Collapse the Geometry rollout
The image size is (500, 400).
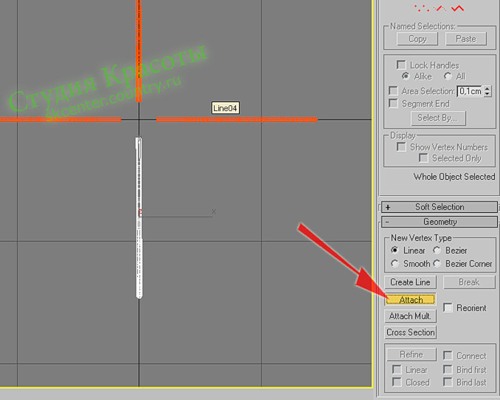439,222
